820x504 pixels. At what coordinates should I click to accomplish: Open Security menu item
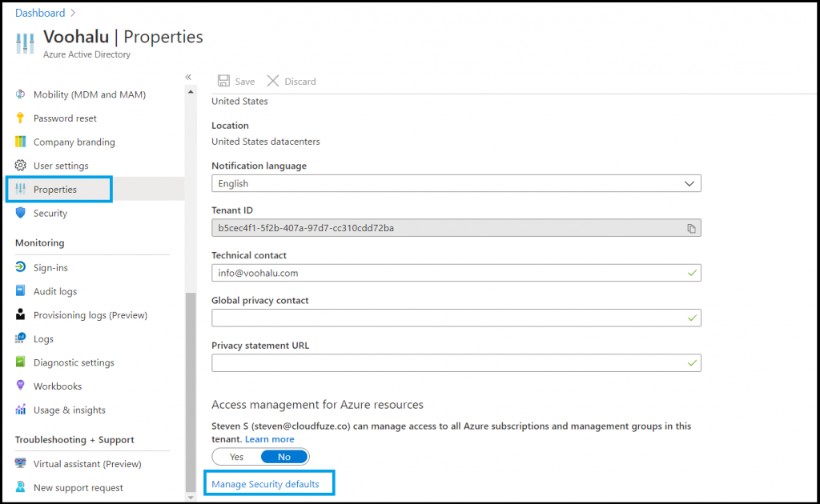point(50,213)
